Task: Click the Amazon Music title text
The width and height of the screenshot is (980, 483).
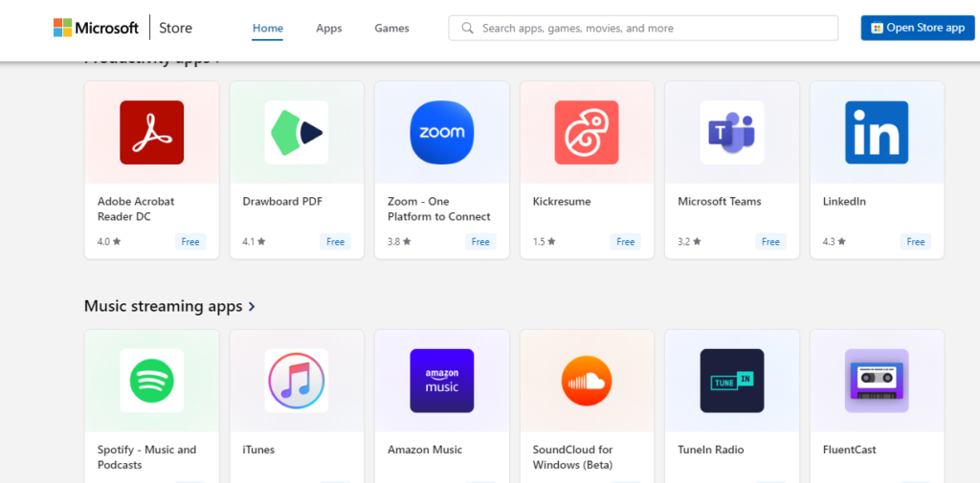Action: (425, 450)
